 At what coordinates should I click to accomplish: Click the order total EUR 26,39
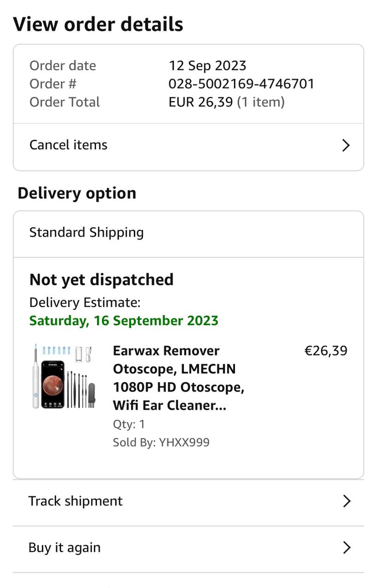201,102
